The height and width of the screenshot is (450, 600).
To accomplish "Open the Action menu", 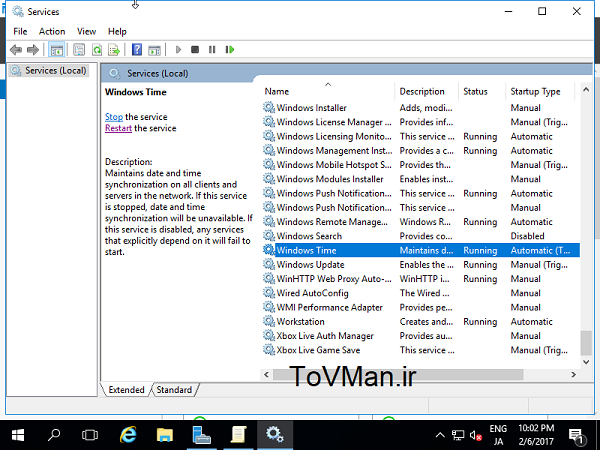I will point(52,31).
